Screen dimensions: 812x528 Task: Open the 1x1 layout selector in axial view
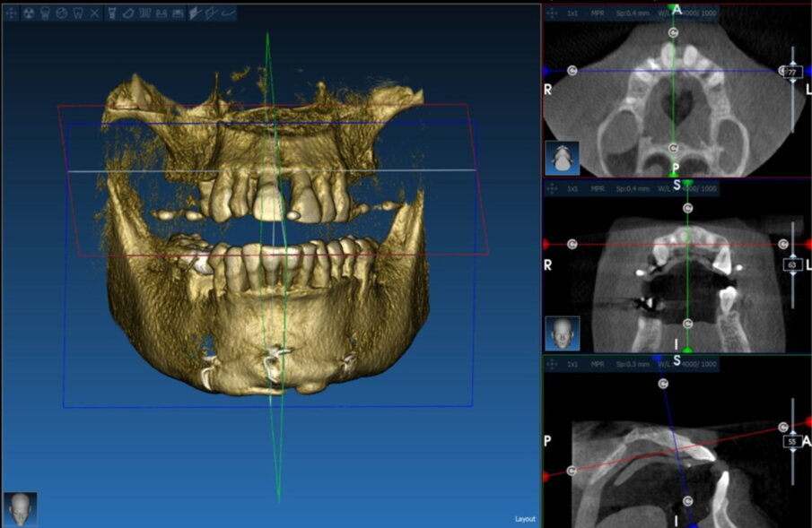point(572,14)
